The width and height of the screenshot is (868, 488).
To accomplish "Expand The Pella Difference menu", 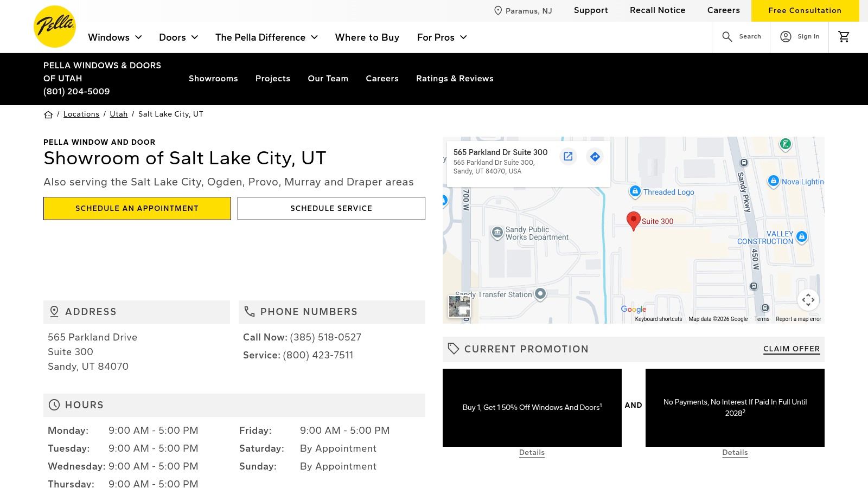I will [266, 37].
